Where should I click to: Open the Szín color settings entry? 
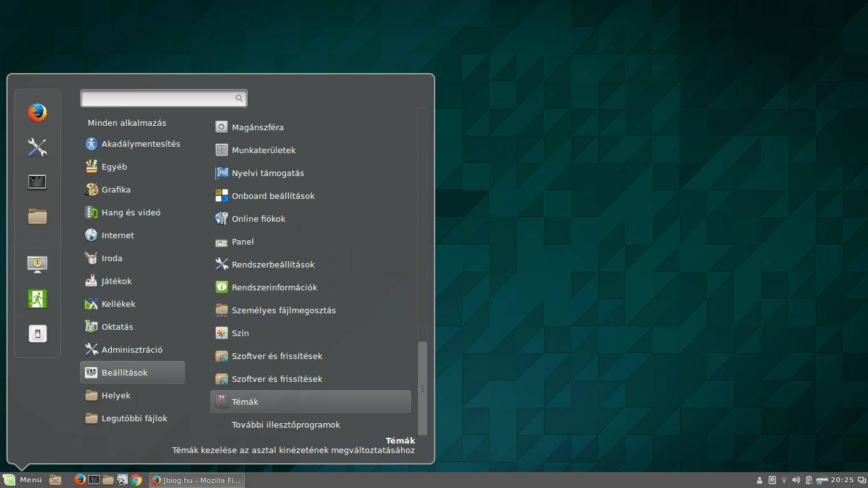click(311, 333)
